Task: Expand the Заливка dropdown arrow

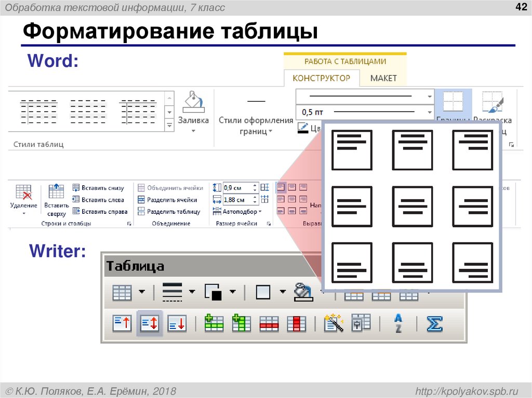Action: [x=193, y=131]
